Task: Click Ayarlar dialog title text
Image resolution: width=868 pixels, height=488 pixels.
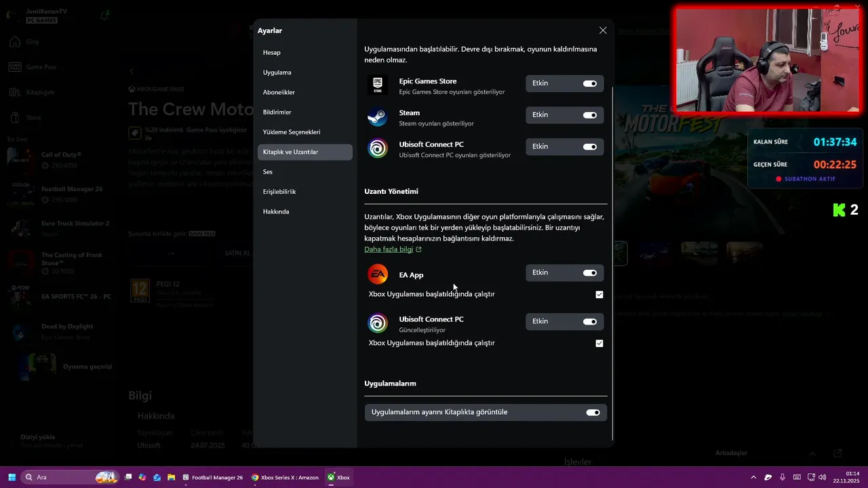Action: 269,30
